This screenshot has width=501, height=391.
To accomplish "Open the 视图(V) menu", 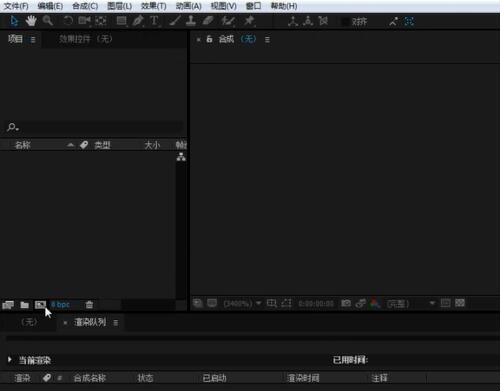I will [x=224, y=6].
